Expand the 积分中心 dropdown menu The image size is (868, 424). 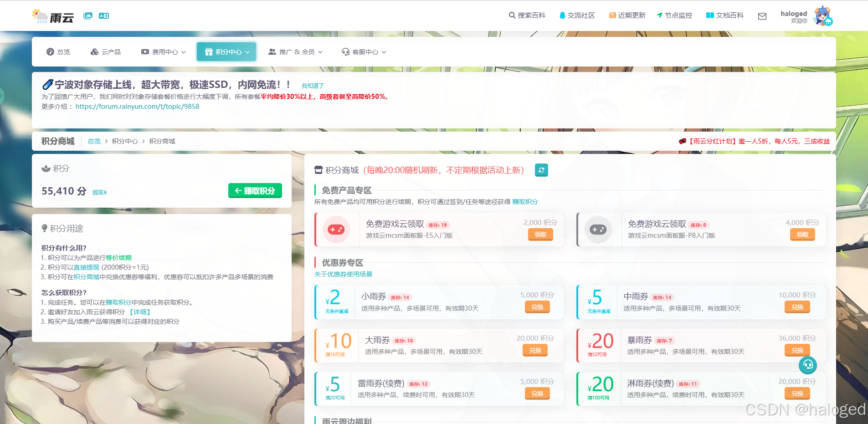pyautogui.click(x=226, y=52)
